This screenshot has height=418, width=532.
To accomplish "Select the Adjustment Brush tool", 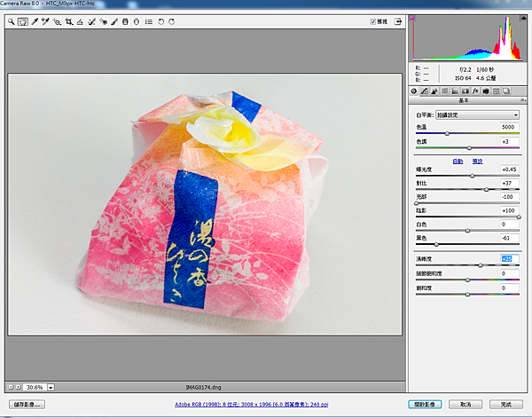I will (114, 21).
